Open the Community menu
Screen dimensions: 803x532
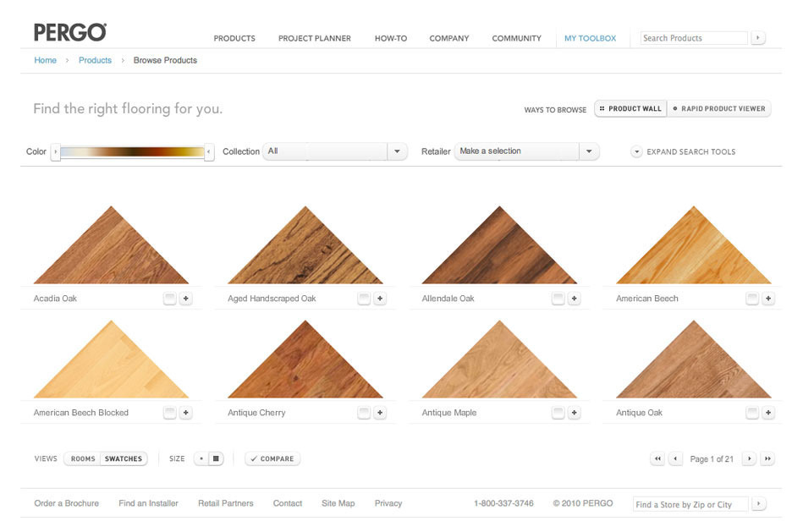tap(517, 38)
